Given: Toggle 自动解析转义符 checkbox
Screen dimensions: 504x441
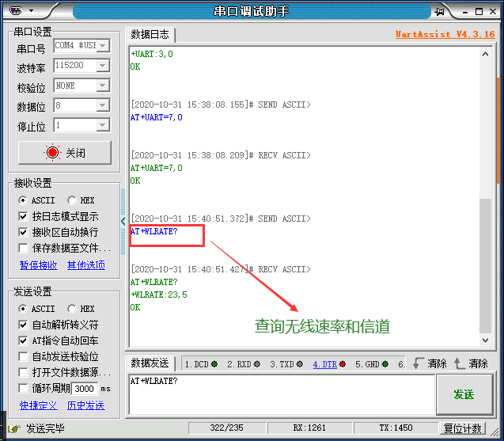Looking at the screenshot, I should pyautogui.click(x=23, y=325).
